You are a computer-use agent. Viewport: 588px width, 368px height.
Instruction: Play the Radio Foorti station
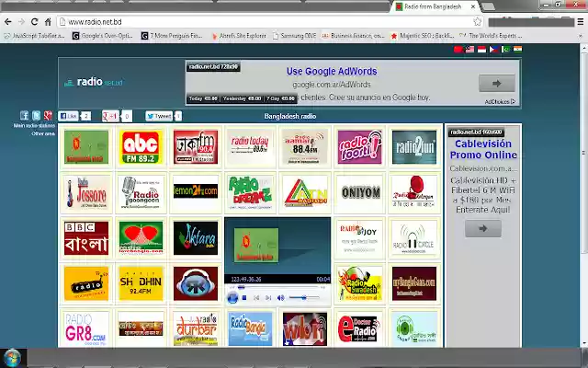pyautogui.click(x=359, y=147)
